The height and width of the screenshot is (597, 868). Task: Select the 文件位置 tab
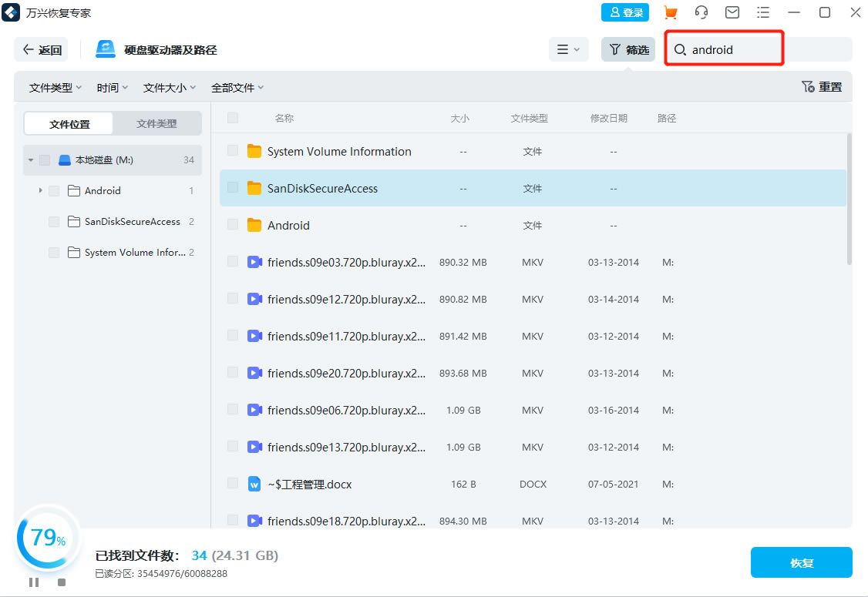pos(69,123)
